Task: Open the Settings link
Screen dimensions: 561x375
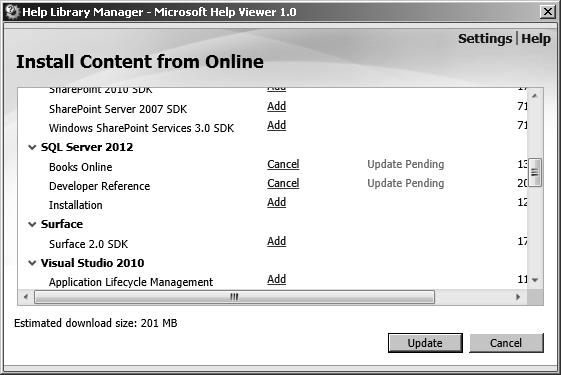Action: [x=485, y=39]
